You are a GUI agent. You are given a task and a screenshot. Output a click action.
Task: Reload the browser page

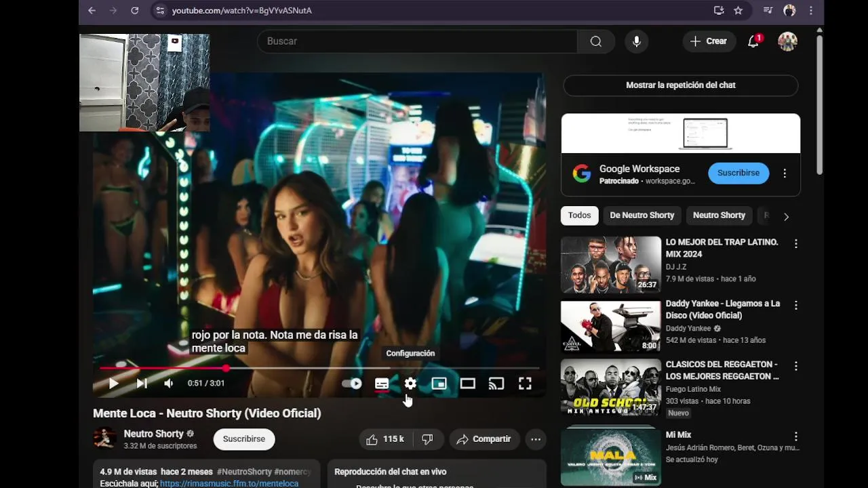(134, 10)
